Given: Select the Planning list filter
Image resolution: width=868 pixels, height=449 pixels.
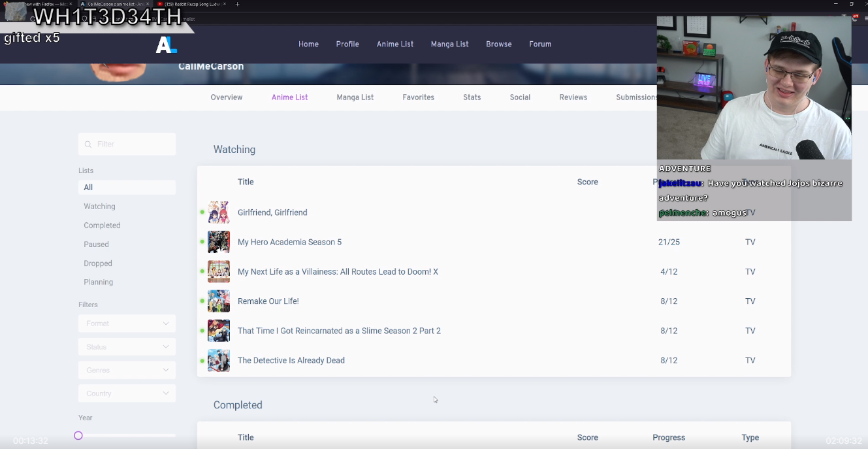Looking at the screenshot, I should (x=99, y=282).
